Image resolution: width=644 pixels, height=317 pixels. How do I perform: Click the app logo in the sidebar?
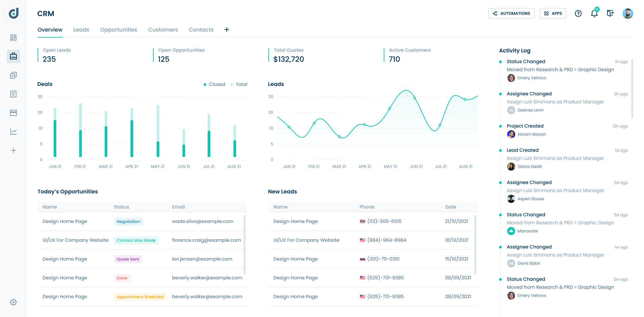pos(13,13)
